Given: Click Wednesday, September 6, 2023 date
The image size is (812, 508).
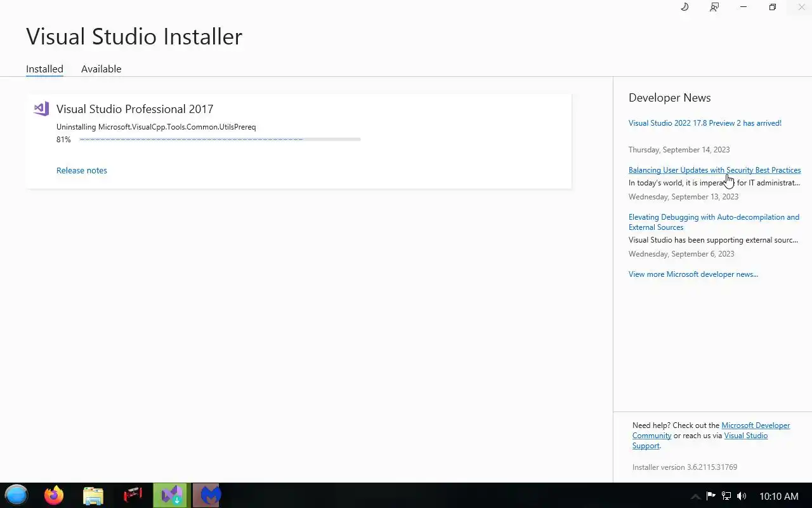Looking at the screenshot, I should 681,254.
